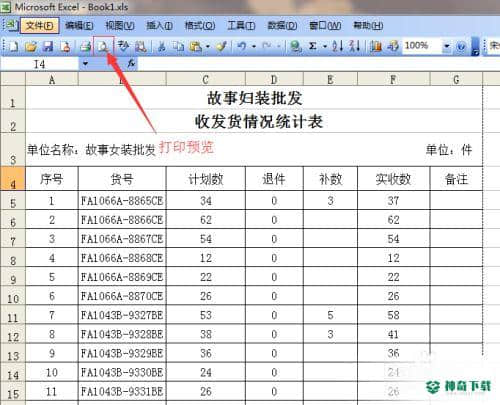
Task: Select row 11 header
Action: 13,315
